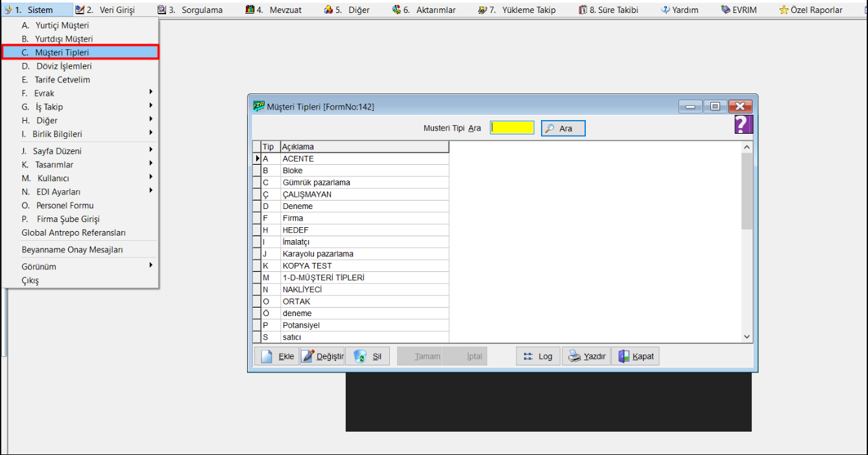Open the 6. Aktarımlar menu
This screenshot has width=868, height=455.
[424, 10]
